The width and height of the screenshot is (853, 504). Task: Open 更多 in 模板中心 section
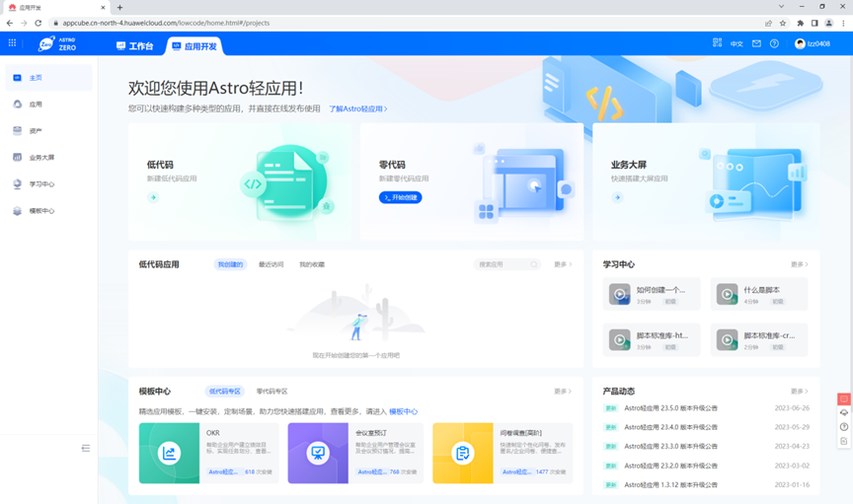pos(563,391)
